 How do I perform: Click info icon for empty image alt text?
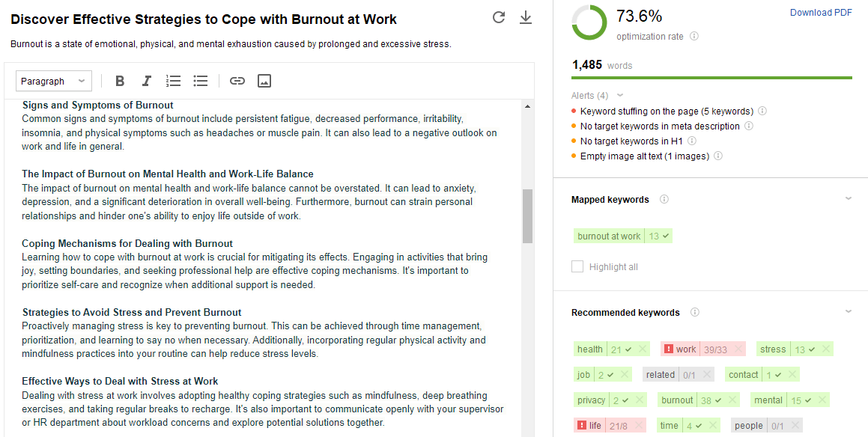tap(718, 156)
